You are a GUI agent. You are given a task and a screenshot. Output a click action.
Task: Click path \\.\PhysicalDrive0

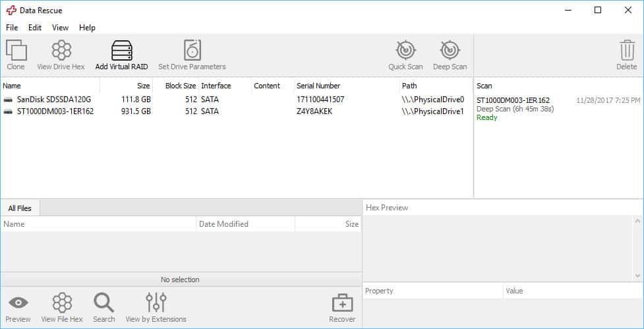pos(433,100)
